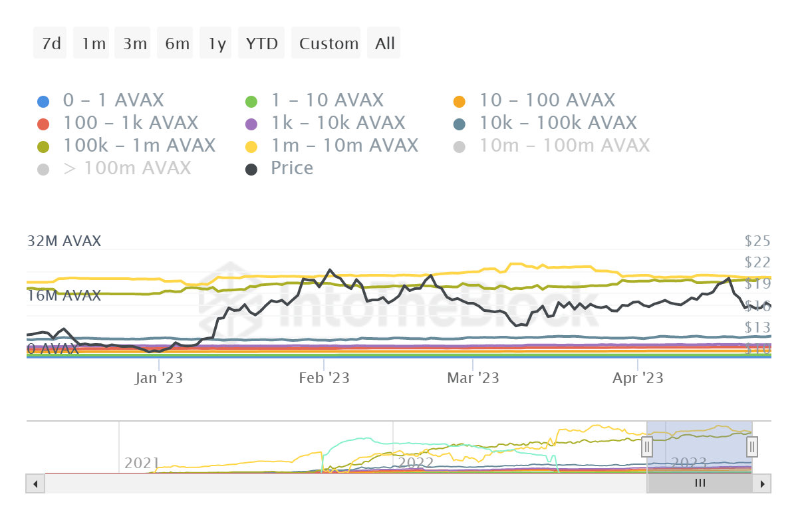Click the 10k – 100k AVAX legend marker
The height and width of the screenshot is (532, 798).
tap(459, 124)
